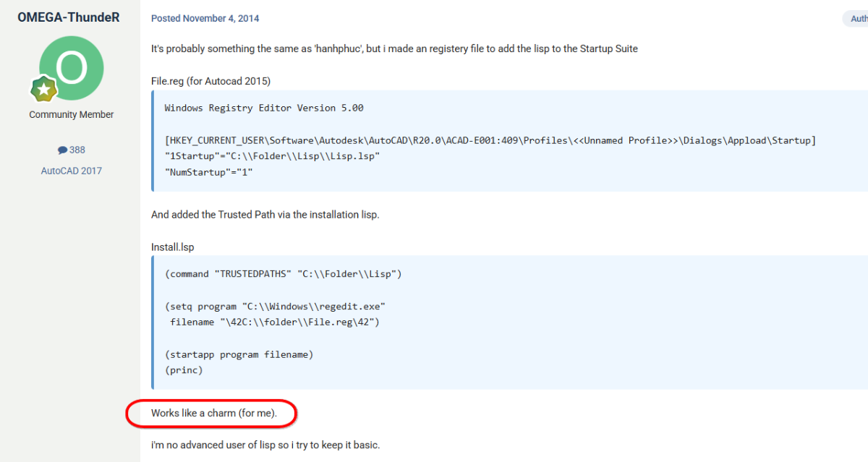The height and width of the screenshot is (462, 868).
Task: Click the 388 post count
Action: [x=77, y=150]
